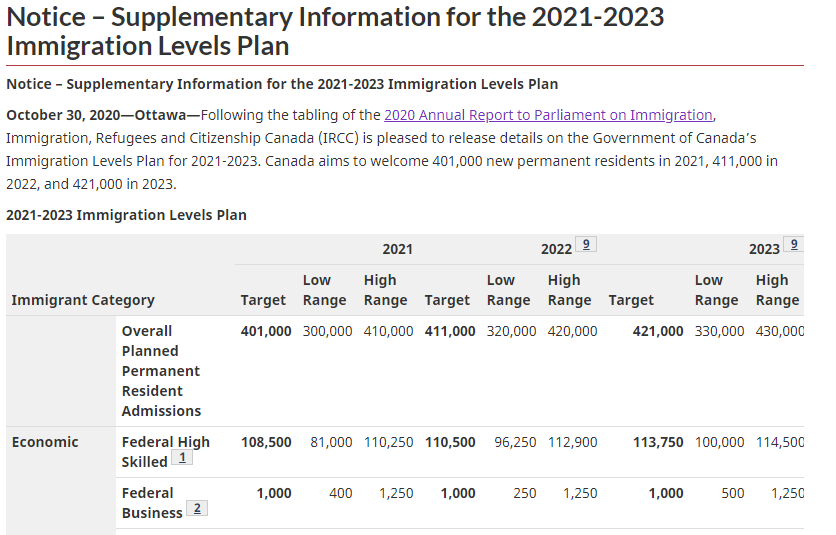Click the 110,250 high range value
The width and height of the screenshot is (836, 535).
(x=388, y=442)
